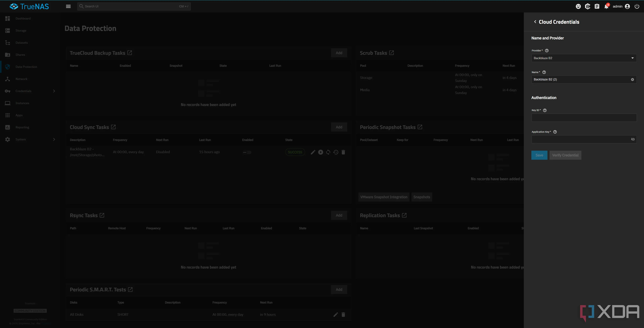
Task: Click the Save button
Action: tap(539, 155)
